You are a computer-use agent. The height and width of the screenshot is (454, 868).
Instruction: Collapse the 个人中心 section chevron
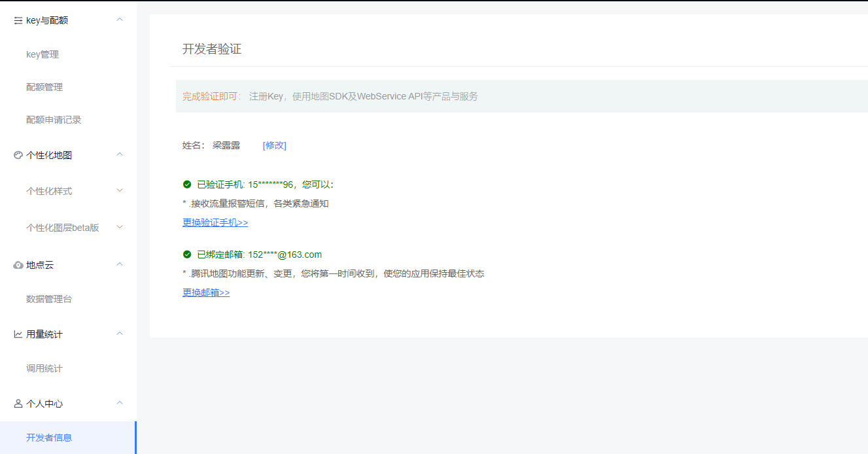point(120,403)
